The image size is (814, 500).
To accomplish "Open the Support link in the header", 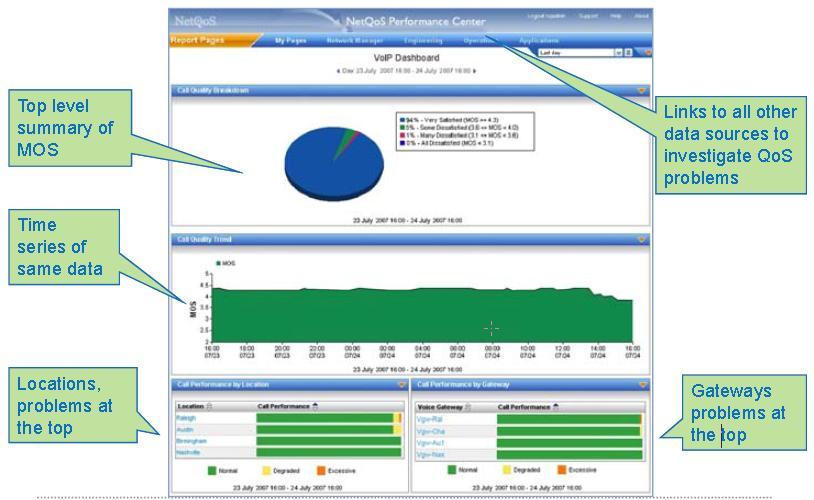I will pyautogui.click(x=588, y=16).
